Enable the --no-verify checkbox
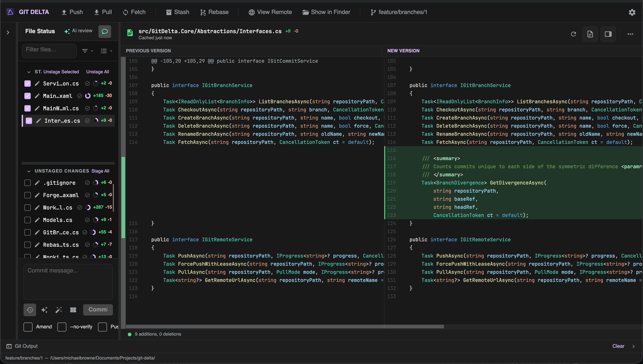Image resolution: width=643 pixels, height=364 pixels. point(62,327)
